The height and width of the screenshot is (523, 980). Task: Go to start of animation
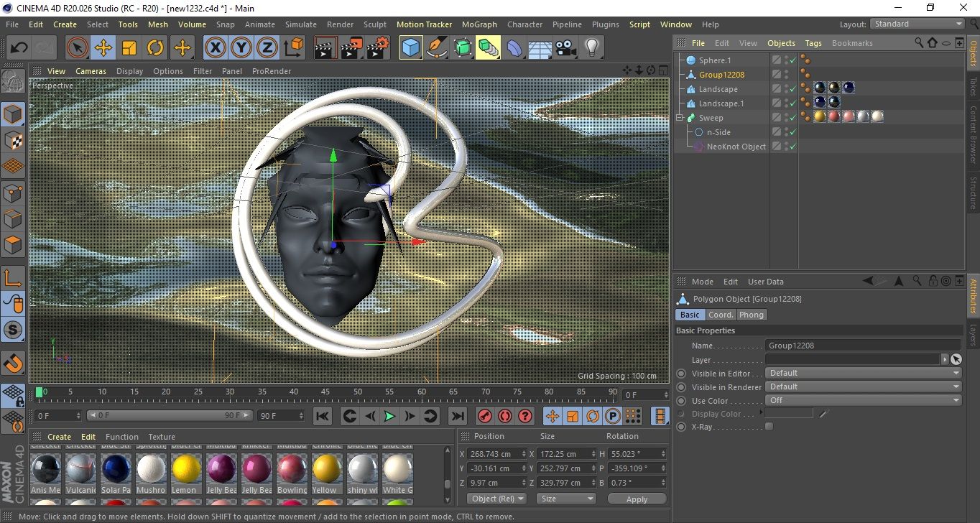tap(323, 416)
